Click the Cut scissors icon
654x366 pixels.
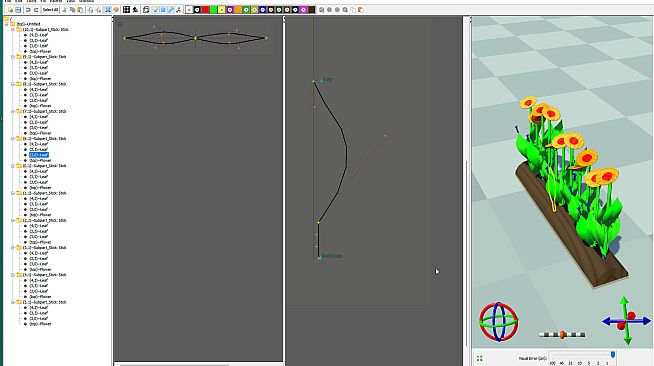point(64,10)
